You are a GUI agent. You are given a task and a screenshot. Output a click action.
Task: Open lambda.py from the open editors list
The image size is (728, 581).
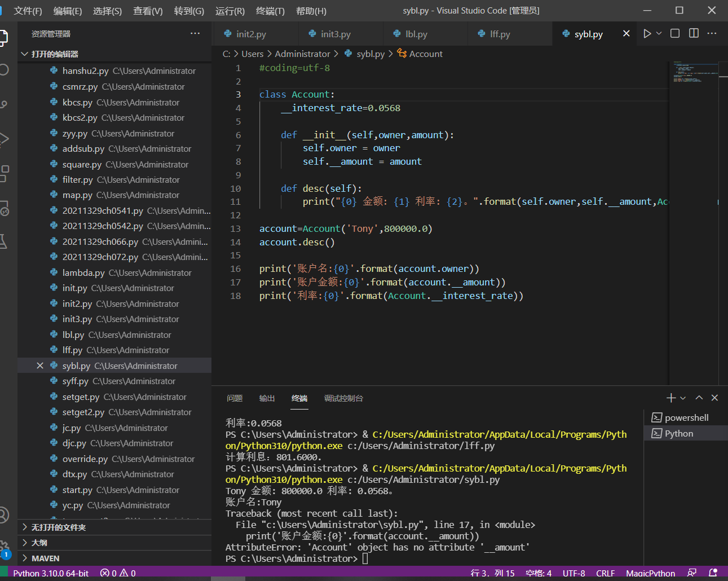83,273
